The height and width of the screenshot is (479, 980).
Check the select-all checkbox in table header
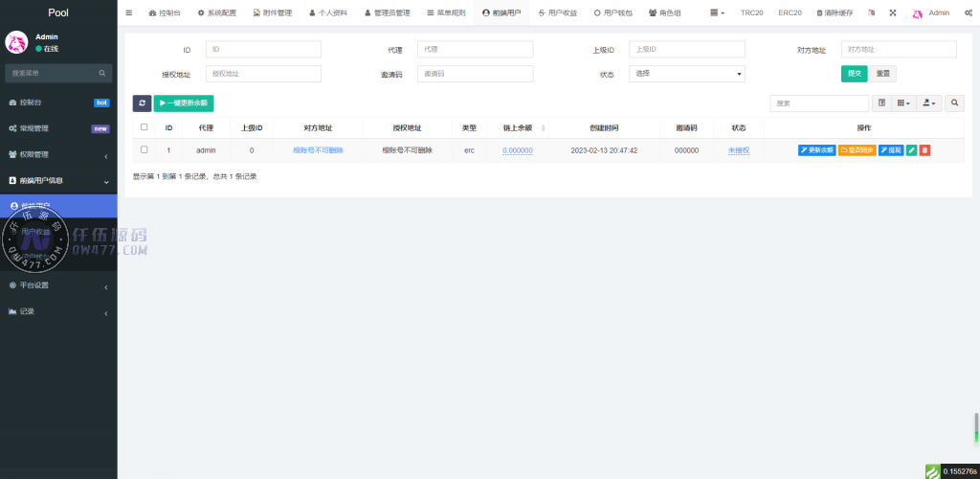[145, 127]
